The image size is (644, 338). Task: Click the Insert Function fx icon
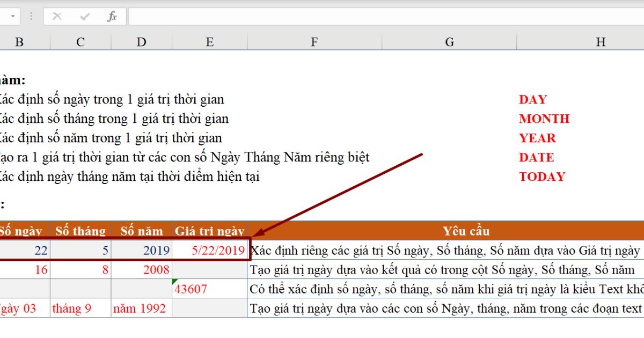(x=112, y=16)
